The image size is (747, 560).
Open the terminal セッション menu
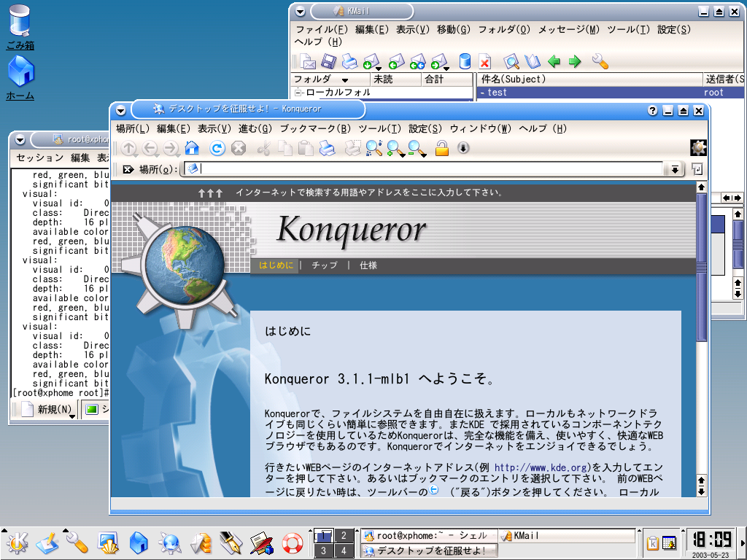pos(40,157)
